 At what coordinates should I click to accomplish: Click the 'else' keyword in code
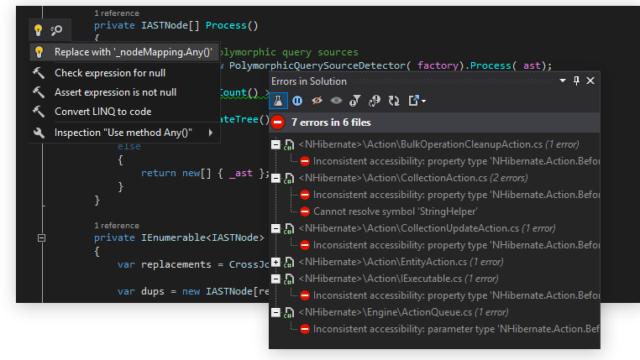(129, 147)
